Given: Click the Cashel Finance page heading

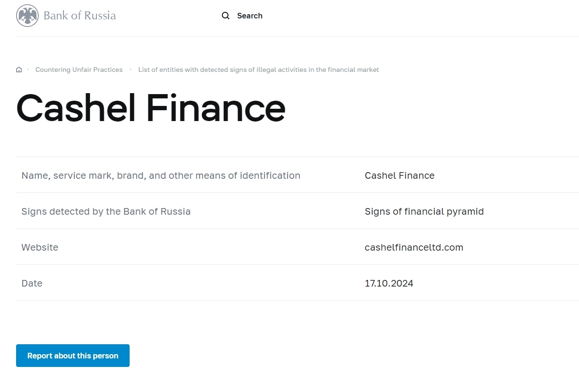Looking at the screenshot, I should point(151,108).
